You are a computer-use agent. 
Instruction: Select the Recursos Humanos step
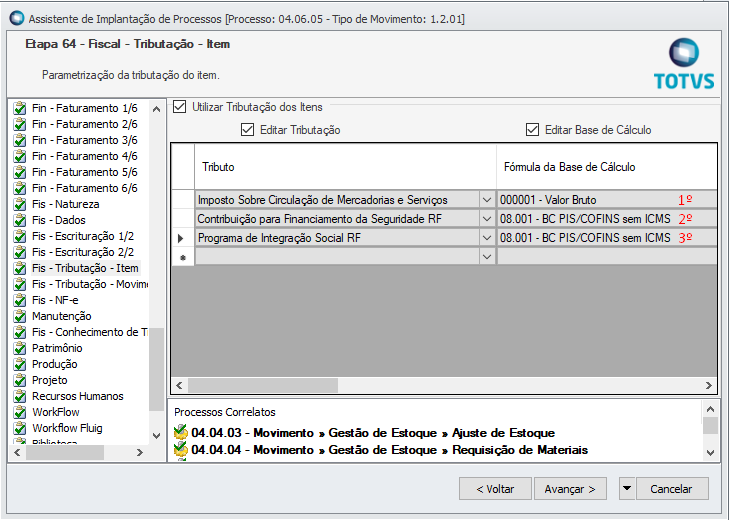(78, 396)
